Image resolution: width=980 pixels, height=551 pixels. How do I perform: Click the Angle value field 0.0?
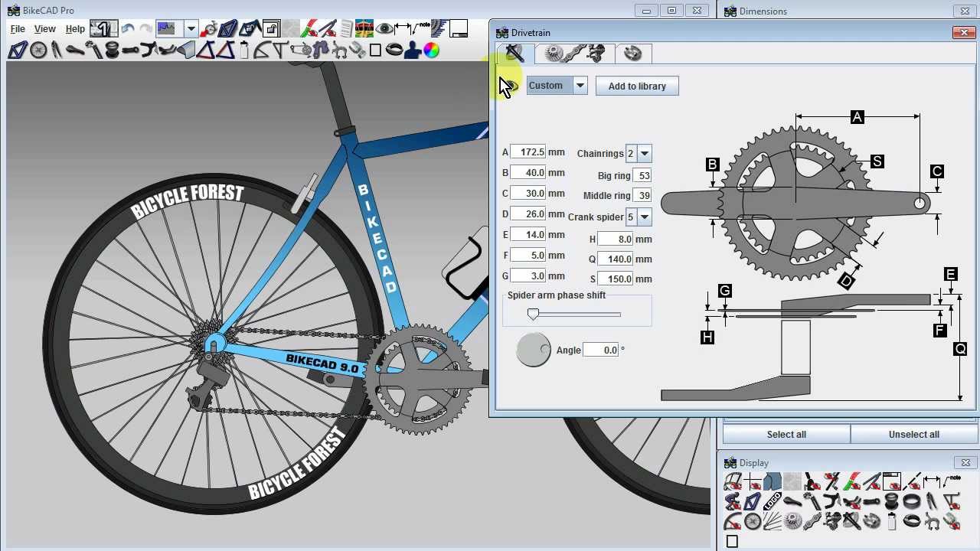tap(601, 350)
